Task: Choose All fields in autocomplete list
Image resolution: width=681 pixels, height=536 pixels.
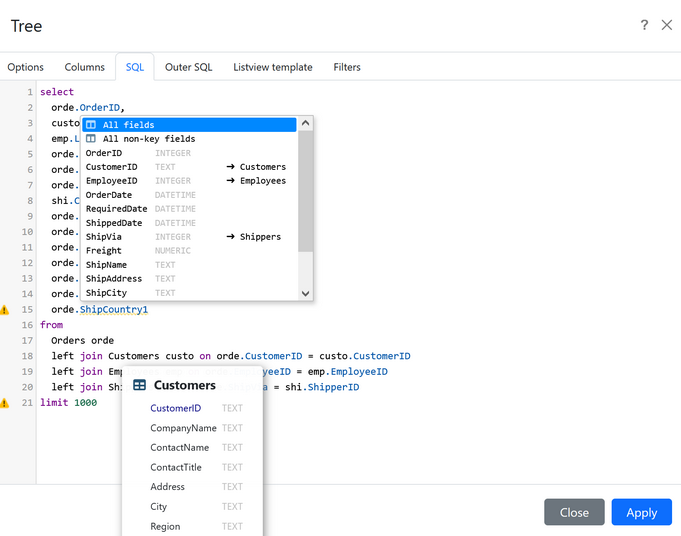Action: point(189,125)
